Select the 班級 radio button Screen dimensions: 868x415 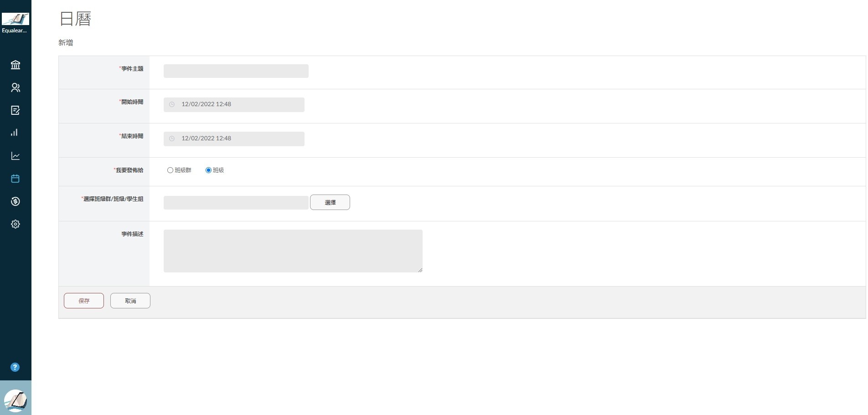click(x=208, y=170)
